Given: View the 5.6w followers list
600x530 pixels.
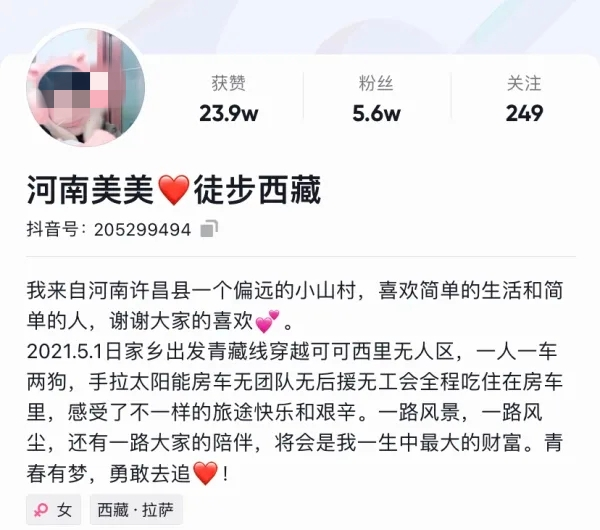Looking at the screenshot, I should coord(376,113).
